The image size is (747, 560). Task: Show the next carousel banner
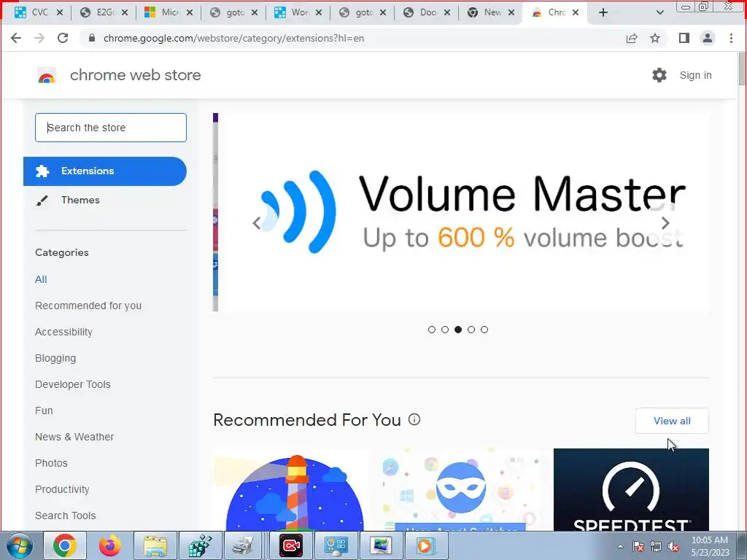point(665,223)
